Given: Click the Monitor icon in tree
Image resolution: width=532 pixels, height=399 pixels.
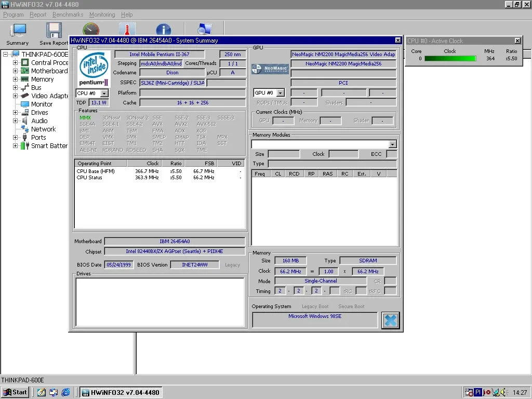Looking at the screenshot, I should click(25, 104).
